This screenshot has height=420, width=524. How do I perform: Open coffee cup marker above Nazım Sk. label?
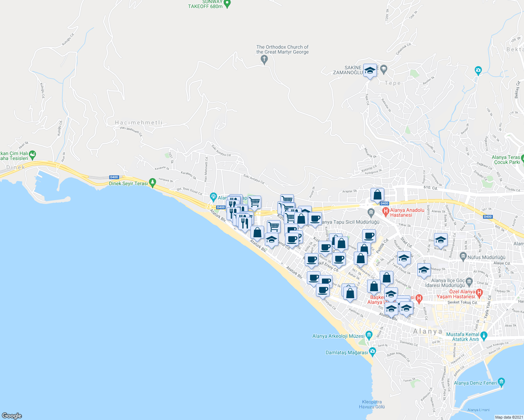click(x=325, y=247)
